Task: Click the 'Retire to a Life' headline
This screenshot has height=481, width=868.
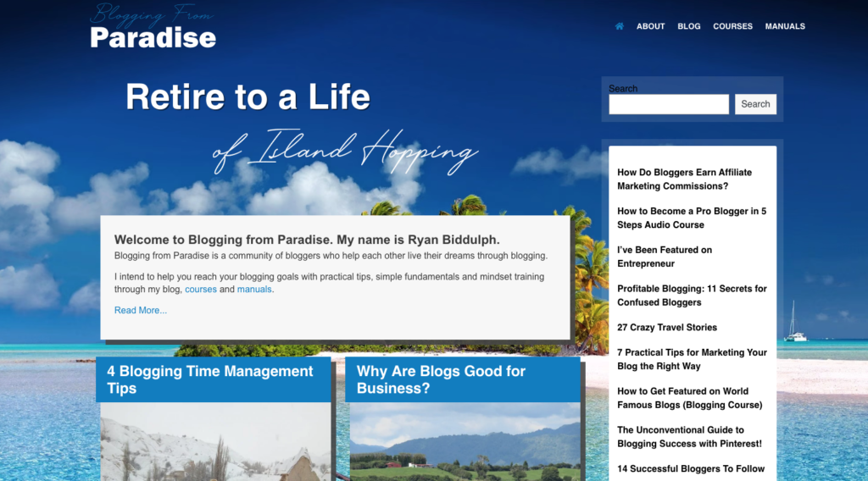Action: (248, 97)
